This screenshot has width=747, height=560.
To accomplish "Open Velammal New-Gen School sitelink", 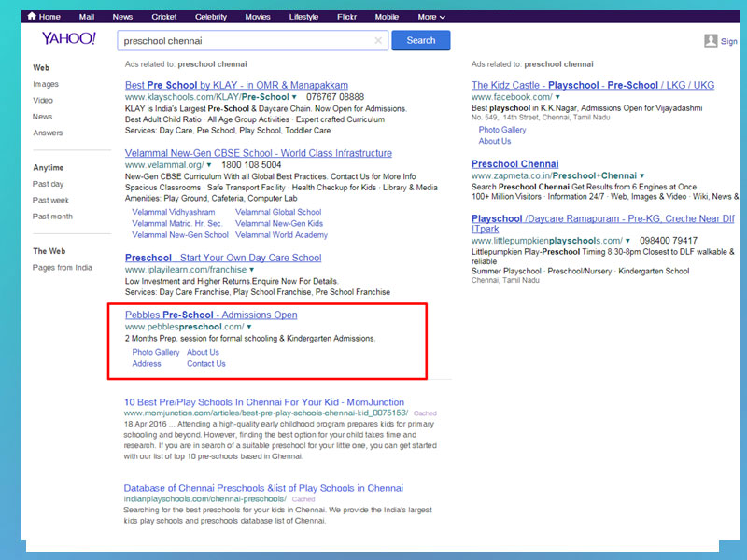I will click(180, 235).
